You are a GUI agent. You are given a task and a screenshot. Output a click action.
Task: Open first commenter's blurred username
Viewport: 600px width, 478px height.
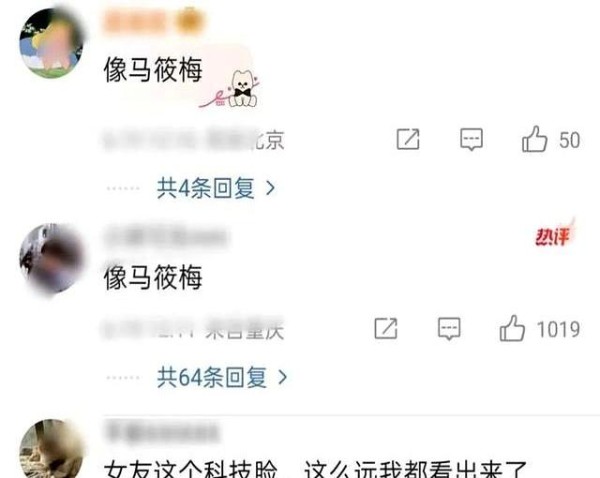(154, 21)
